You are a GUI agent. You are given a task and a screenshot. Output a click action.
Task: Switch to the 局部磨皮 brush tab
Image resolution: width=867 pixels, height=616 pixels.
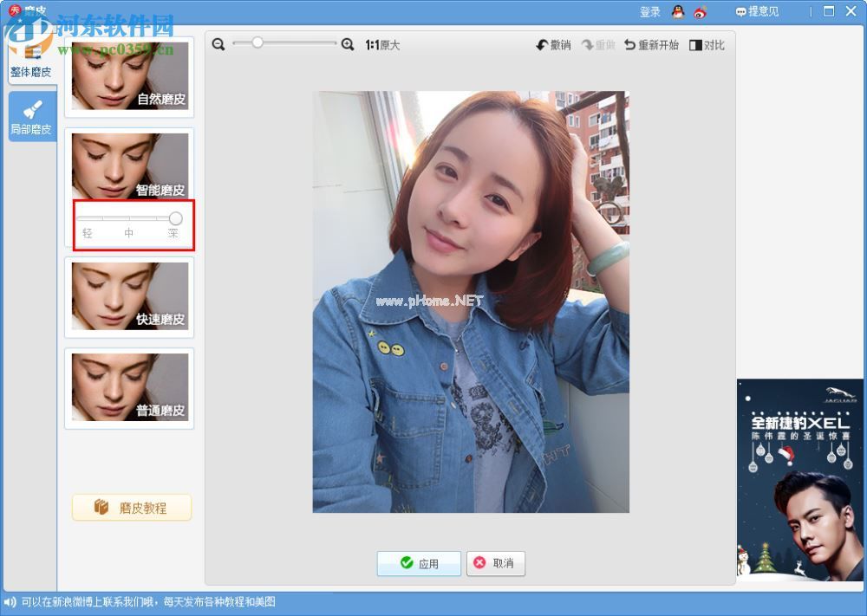click(31, 117)
